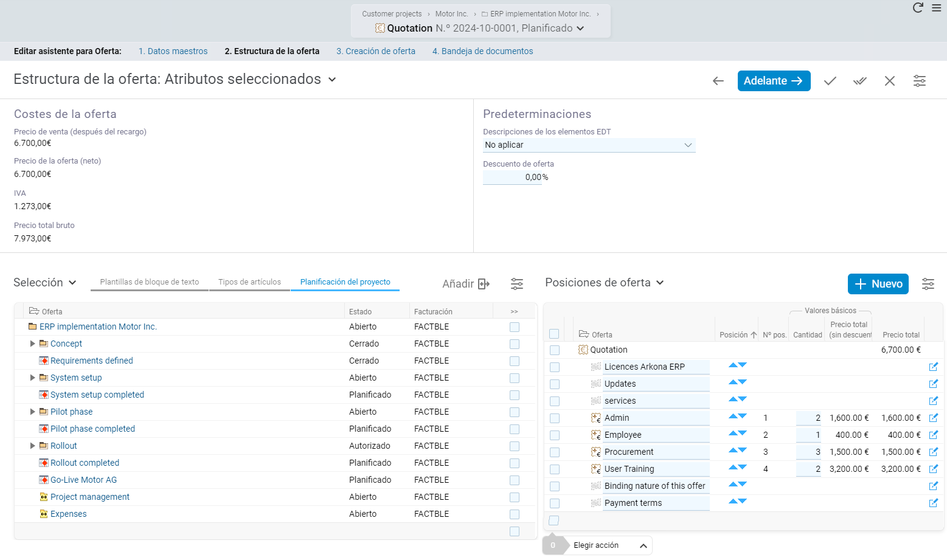947x560 pixels.
Task: Open edit icon for Licences Arkona ERP
Action: click(x=934, y=367)
